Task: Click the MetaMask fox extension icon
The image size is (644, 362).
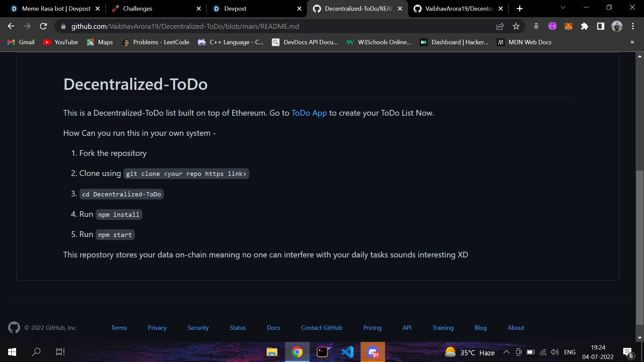Action: (x=568, y=26)
